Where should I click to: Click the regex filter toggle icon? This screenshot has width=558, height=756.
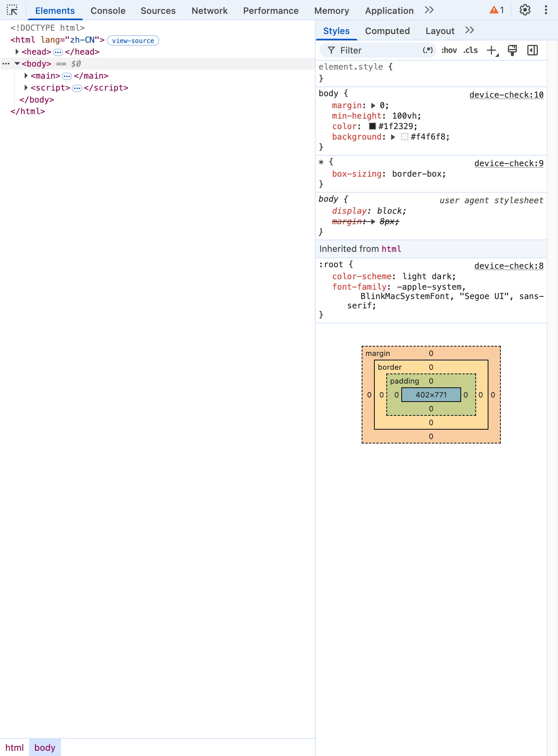tap(428, 50)
